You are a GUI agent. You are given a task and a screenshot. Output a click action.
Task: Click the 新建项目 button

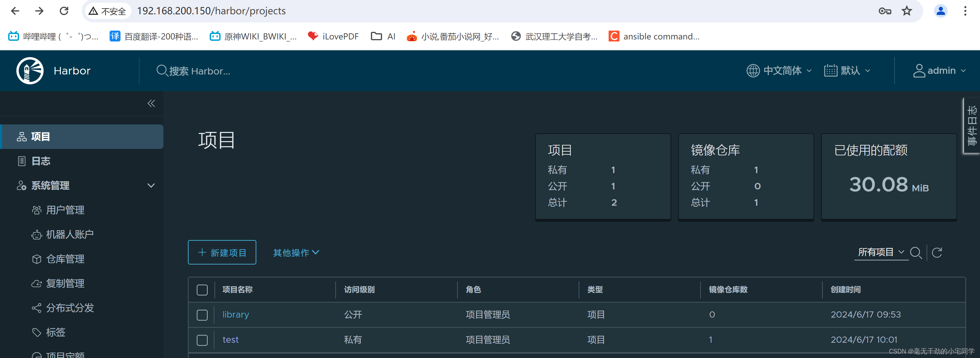tap(222, 252)
